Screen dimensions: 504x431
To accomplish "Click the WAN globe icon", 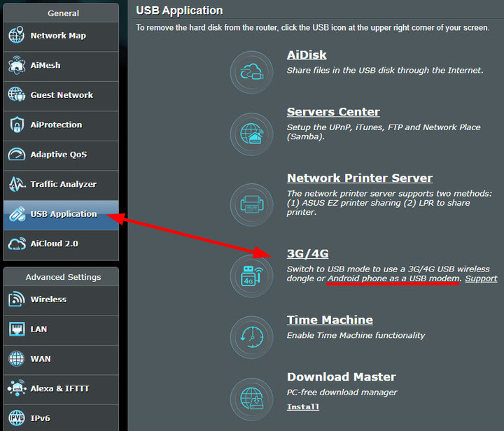I will pyautogui.click(x=16, y=358).
